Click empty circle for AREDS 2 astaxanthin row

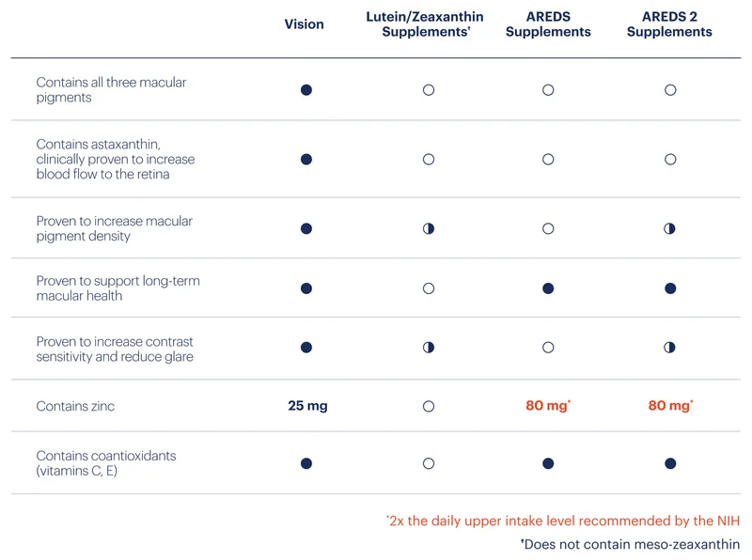click(670, 159)
